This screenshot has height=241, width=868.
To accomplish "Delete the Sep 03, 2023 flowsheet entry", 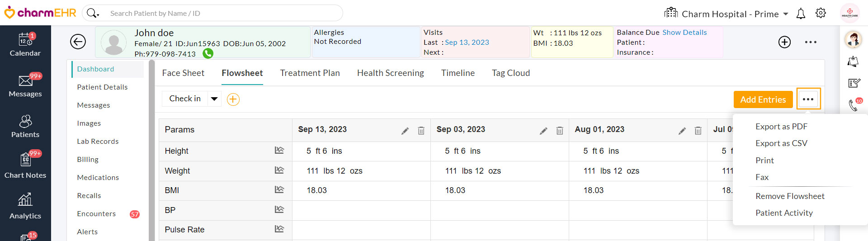I will pyautogui.click(x=560, y=131).
